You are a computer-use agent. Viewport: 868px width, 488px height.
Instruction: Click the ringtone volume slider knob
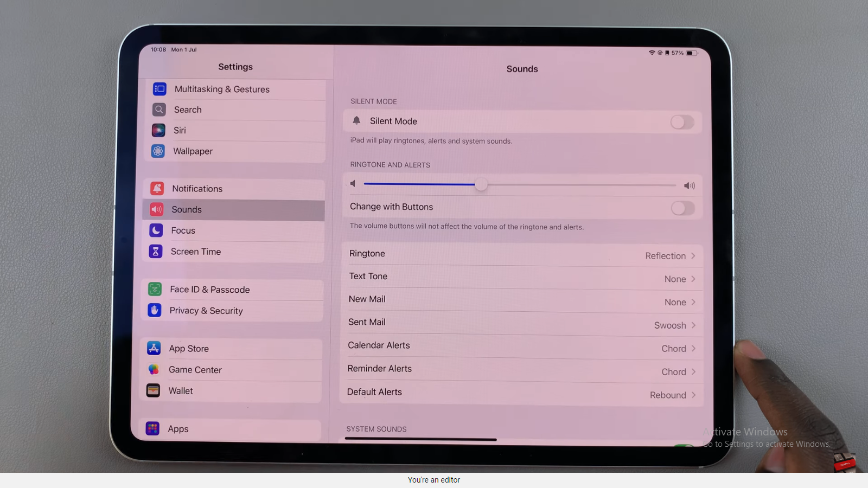pos(481,185)
